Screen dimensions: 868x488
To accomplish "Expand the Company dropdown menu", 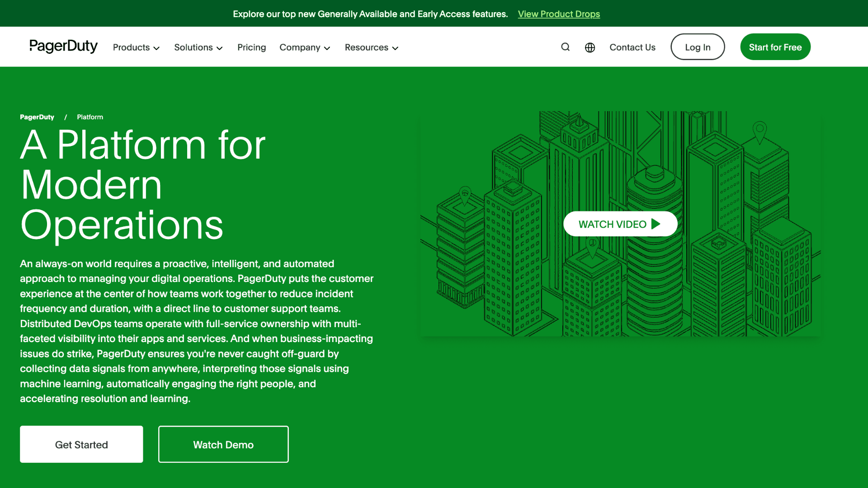I will pyautogui.click(x=305, y=47).
